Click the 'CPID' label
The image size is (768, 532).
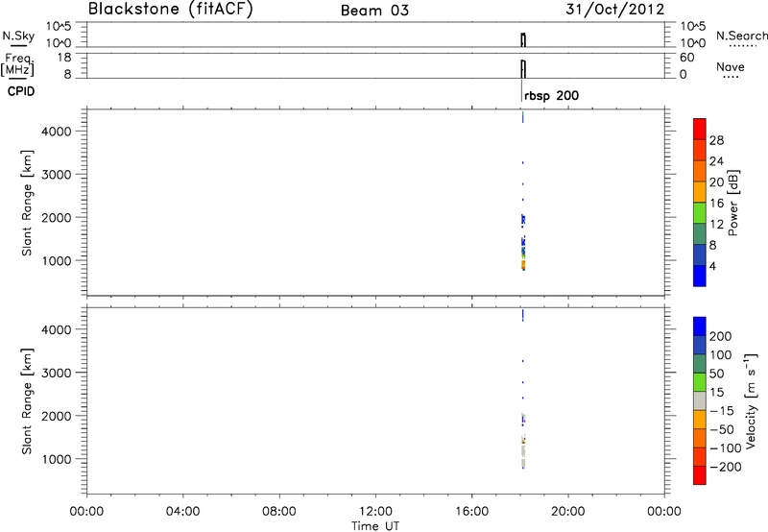tap(21, 91)
